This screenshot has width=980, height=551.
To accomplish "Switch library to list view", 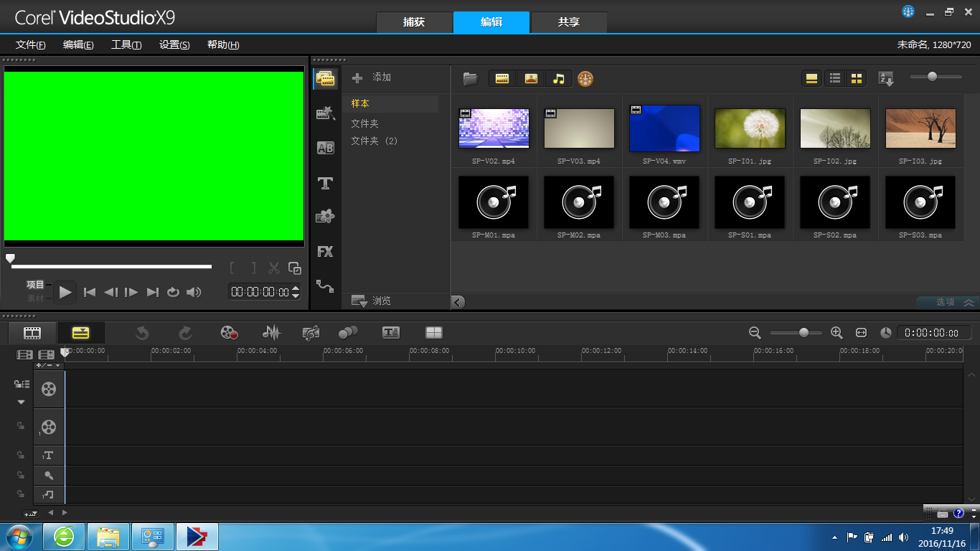I will 835,79.
